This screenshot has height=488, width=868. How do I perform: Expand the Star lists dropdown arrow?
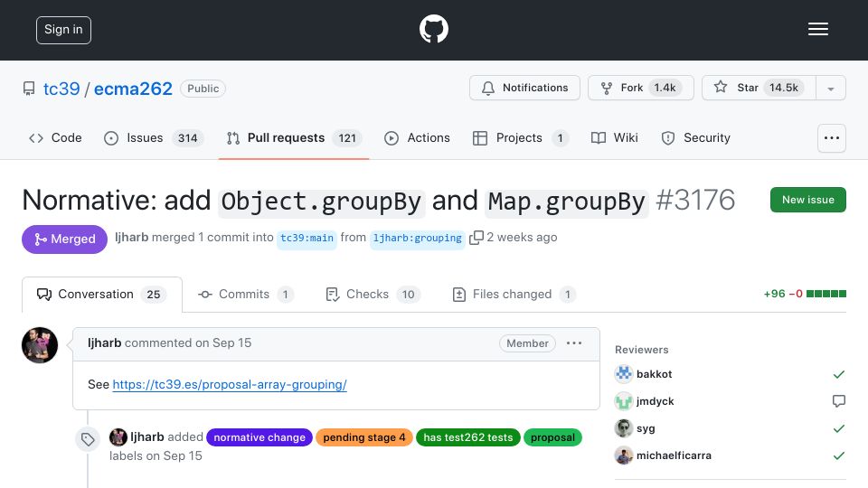coord(830,89)
